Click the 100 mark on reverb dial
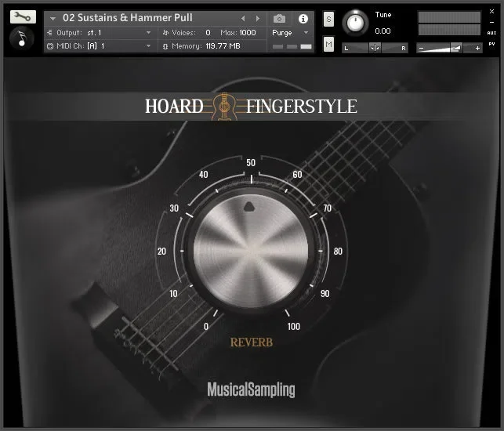The width and height of the screenshot is (504, 431). [293, 327]
